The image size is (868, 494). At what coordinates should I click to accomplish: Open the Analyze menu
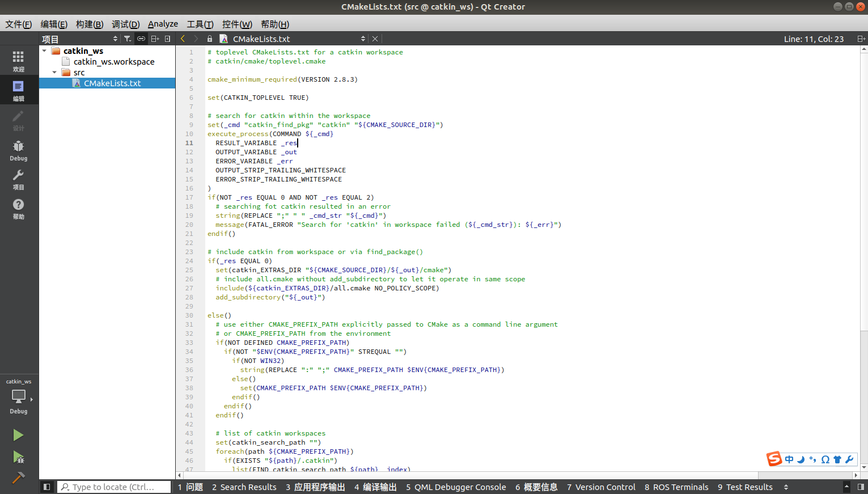163,24
